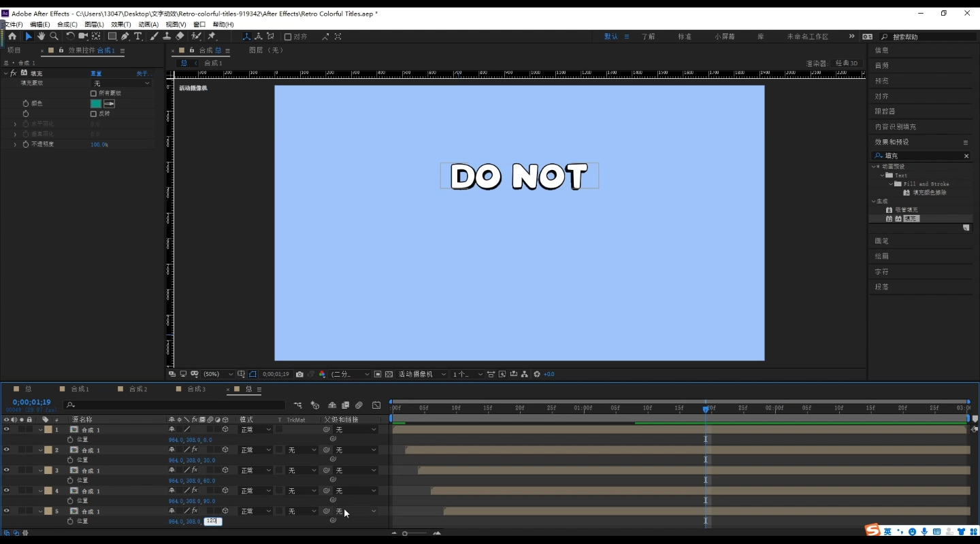Image resolution: width=980 pixels, height=544 pixels.
Task: Hide layer 2 with its eye icon
Action: 6,449
